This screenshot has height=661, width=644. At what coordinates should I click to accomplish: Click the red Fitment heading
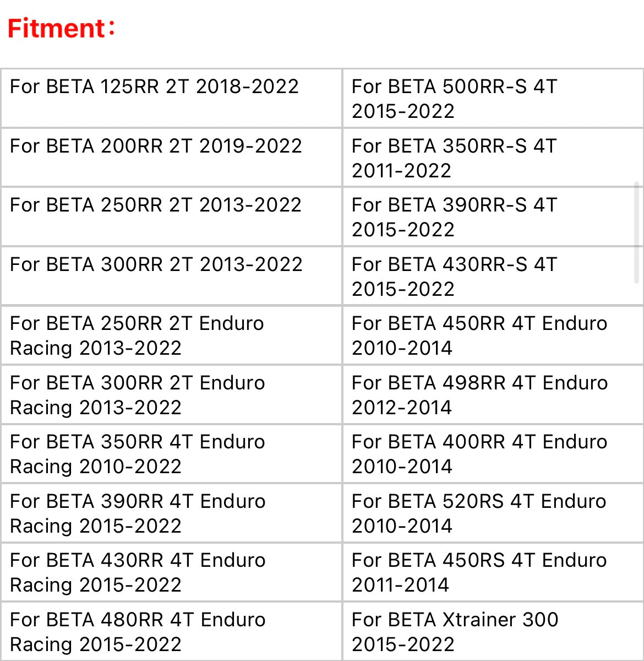click(62, 28)
